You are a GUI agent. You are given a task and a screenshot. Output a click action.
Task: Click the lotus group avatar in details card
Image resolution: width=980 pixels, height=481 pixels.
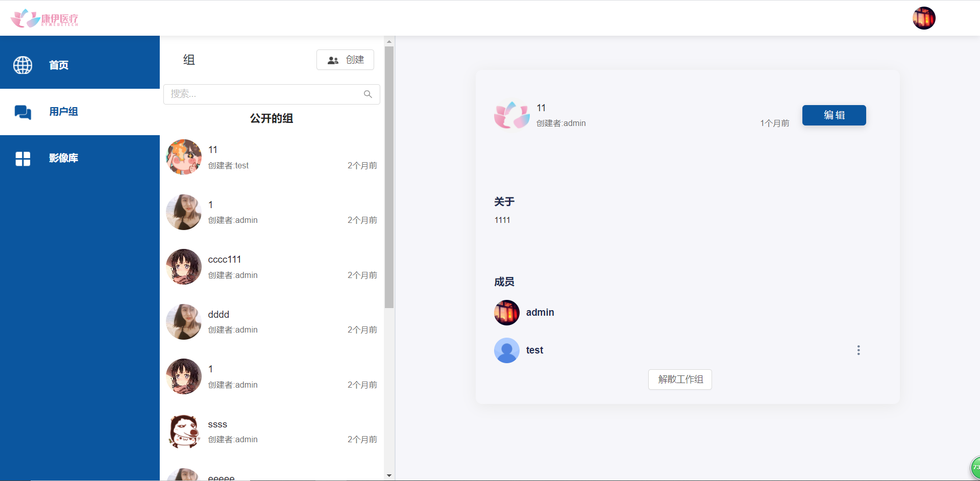[511, 115]
